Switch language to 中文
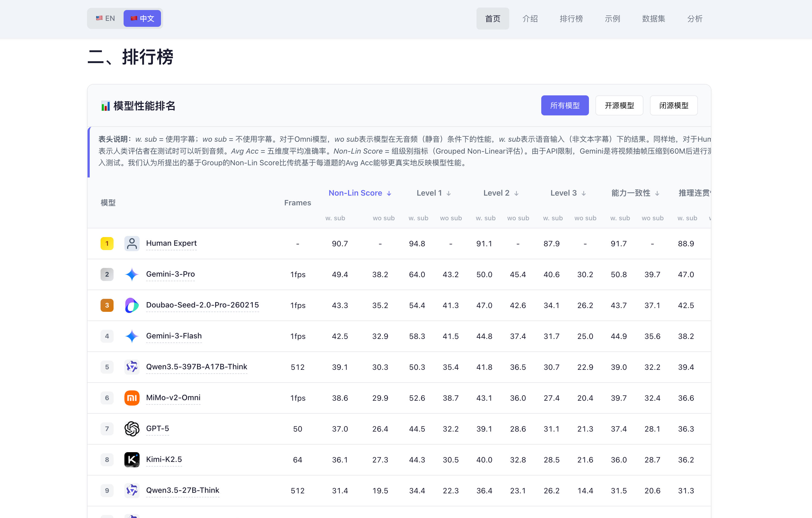Screen dimensions: 812x518 142,18
